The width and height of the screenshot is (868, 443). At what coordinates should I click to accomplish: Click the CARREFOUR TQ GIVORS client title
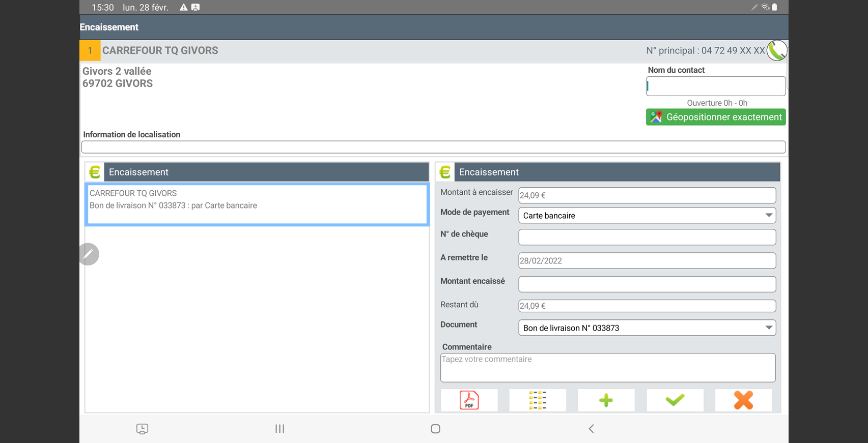(x=160, y=50)
